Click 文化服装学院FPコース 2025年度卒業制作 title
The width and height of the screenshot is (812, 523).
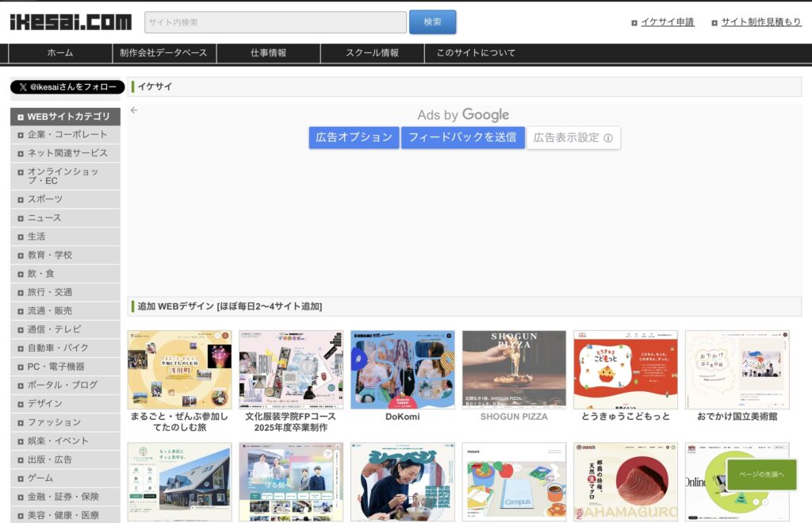click(290, 422)
